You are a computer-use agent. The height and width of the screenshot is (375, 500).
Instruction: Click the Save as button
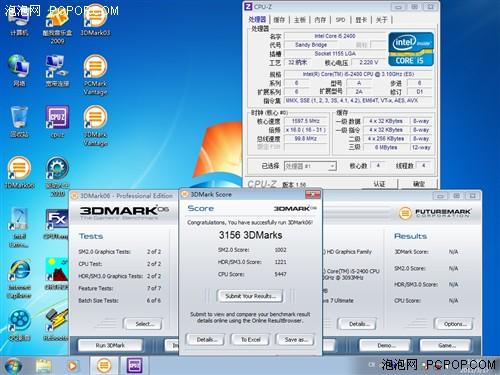click(295, 340)
